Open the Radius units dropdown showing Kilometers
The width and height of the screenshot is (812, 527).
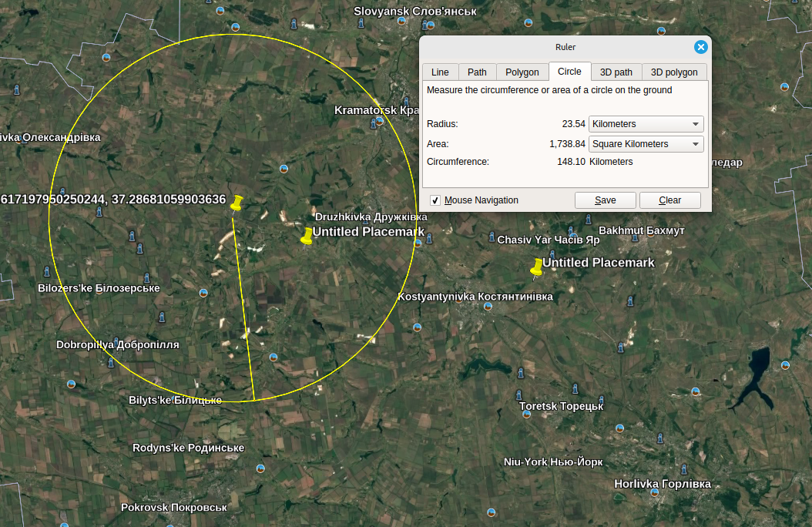point(646,124)
